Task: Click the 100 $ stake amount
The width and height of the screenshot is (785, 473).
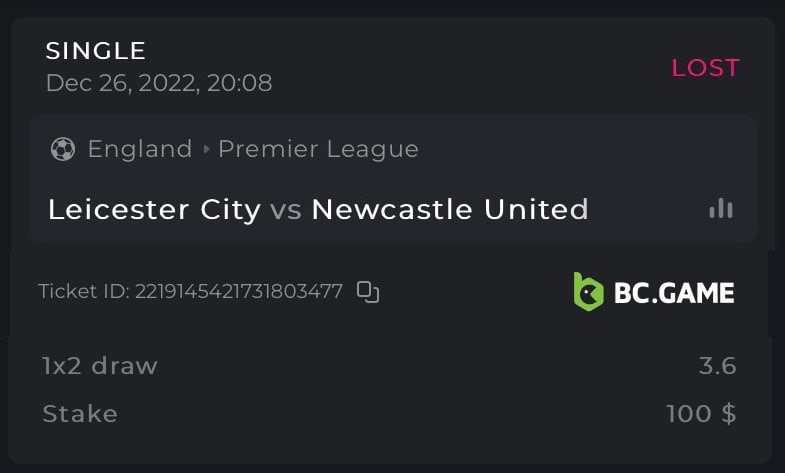Action: (701, 413)
